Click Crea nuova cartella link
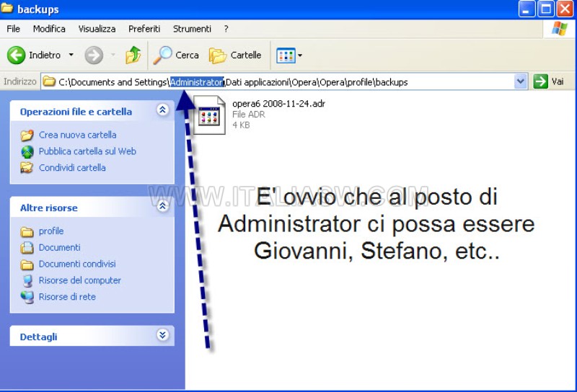 click(77, 135)
